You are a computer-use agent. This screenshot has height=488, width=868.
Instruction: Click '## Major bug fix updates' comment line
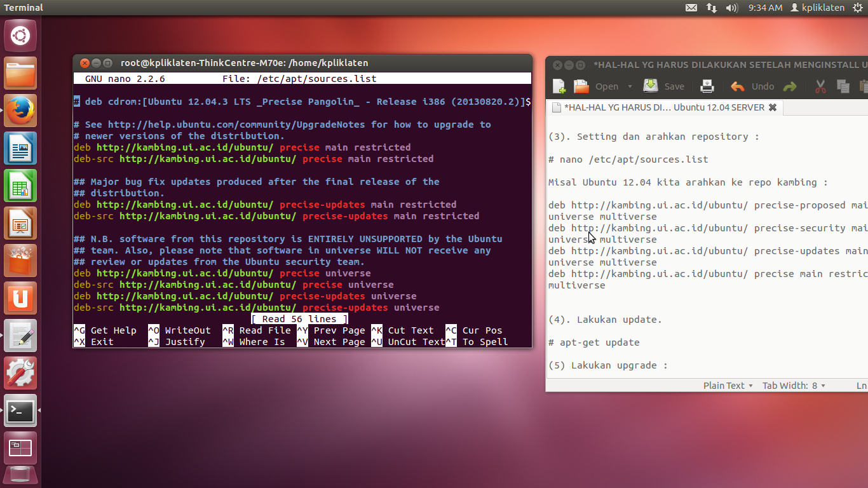tap(257, 182)
